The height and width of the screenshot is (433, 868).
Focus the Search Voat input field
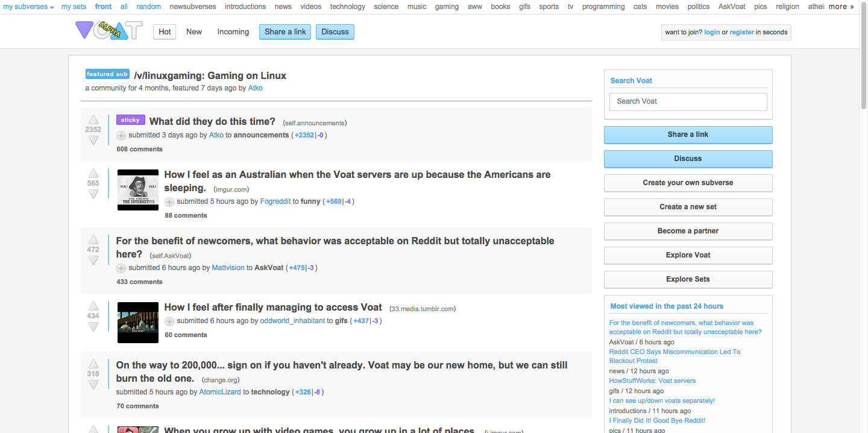click(688, 101)
